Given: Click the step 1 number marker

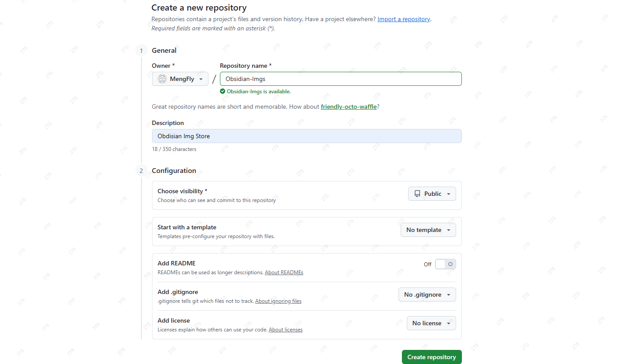Looking at the screenshot, I should pyautogui.click(x=141, y=51).
